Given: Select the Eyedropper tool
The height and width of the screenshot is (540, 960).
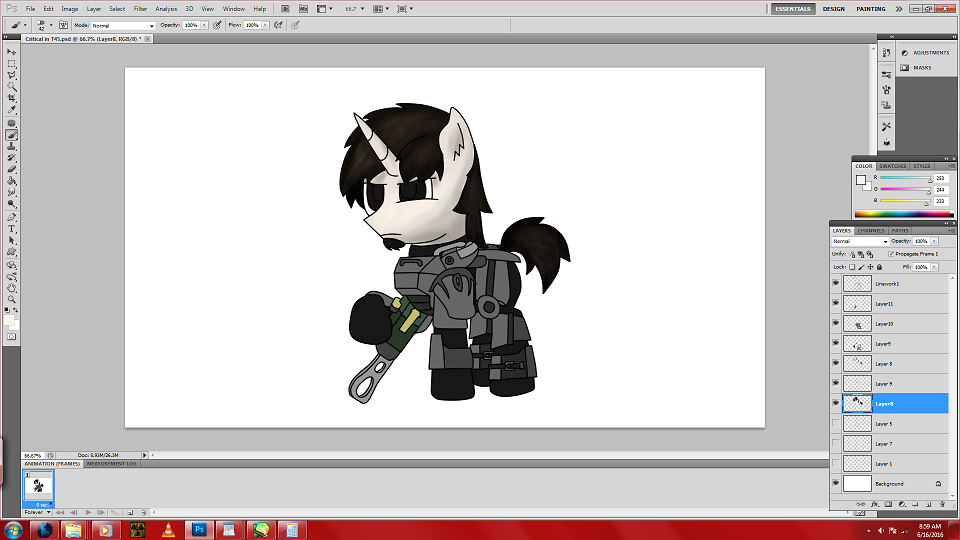Looking at the screenshot, I should click(x=12, y=110).
